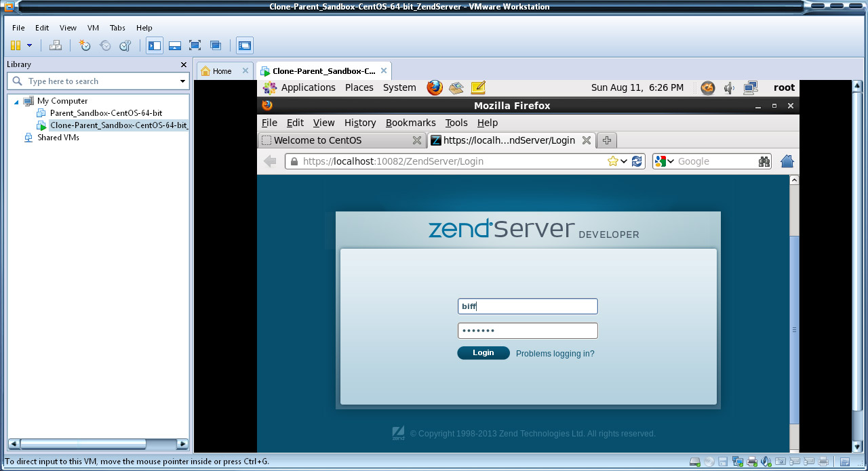Close the ZendServer Login tab
868x471 pixels.
point(587,140)
